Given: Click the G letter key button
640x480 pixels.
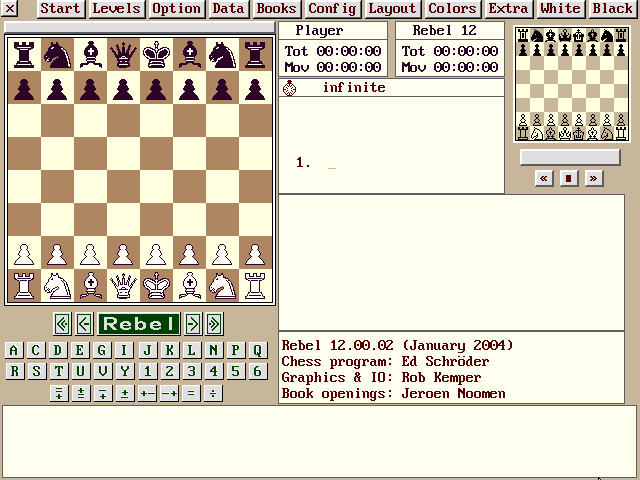Looking at the screenshot, I should pyautogui.click(x=102, y=350).
